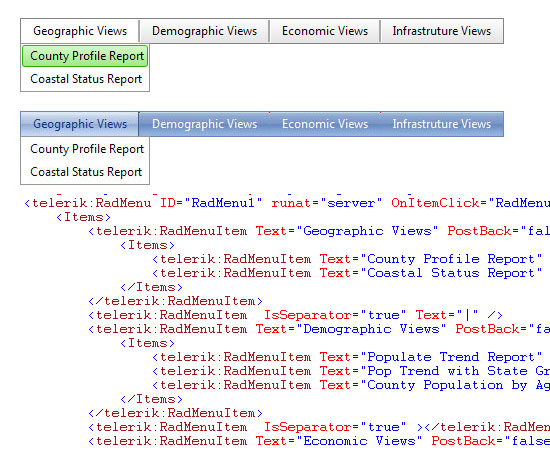Click the "Pop Trend with State" code line
Screen dimensions: 550x450
(x=351, y=371)
